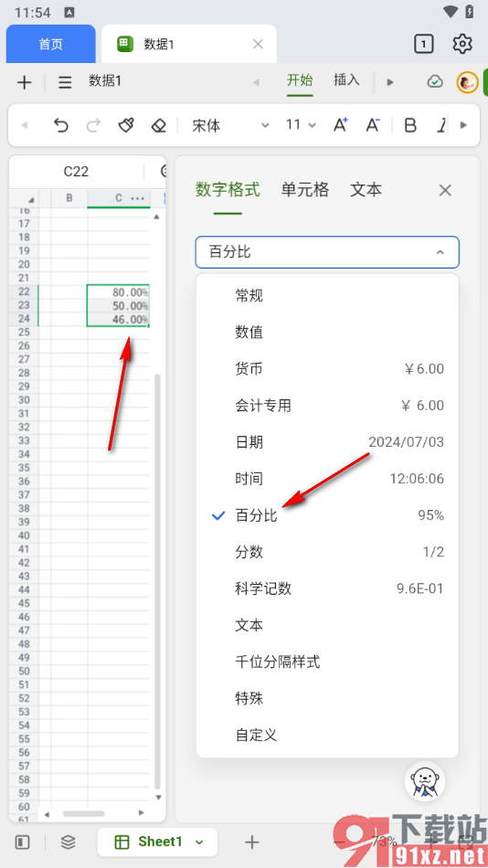Image resolution: width=488 pixels, height=868 pixels.
Task: Choose 货币 currency format
Action: [x=327, y=369]
